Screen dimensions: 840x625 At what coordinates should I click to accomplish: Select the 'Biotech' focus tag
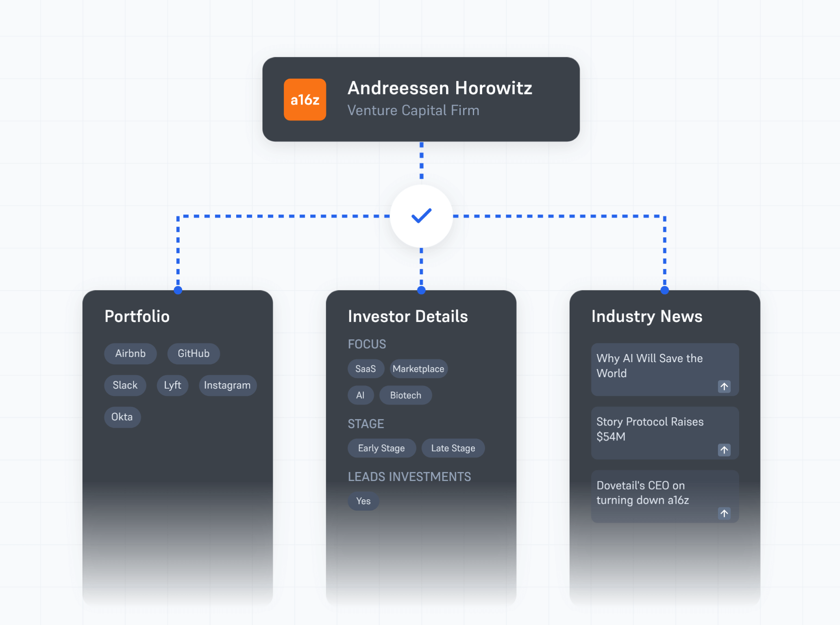coord(405,395)
